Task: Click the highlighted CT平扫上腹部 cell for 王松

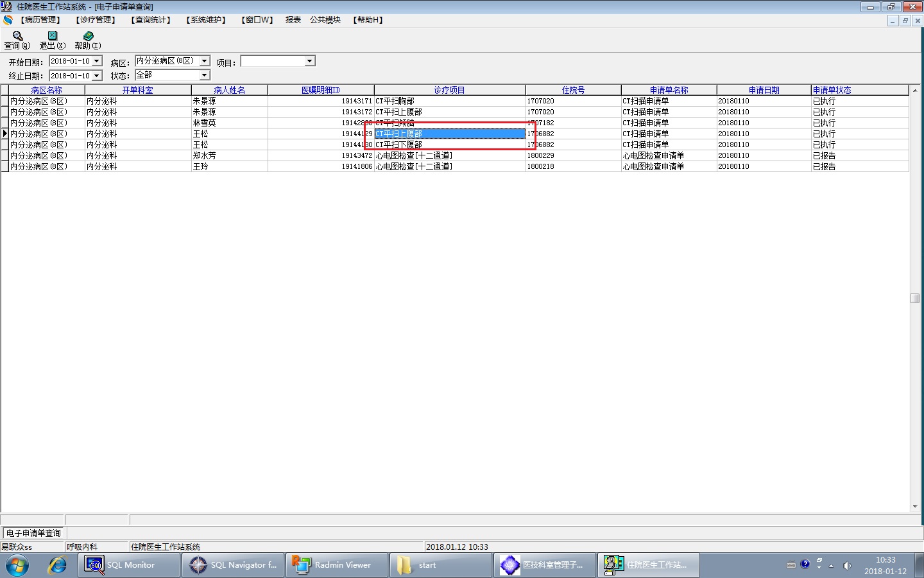Action: click(x=450, y=134)
